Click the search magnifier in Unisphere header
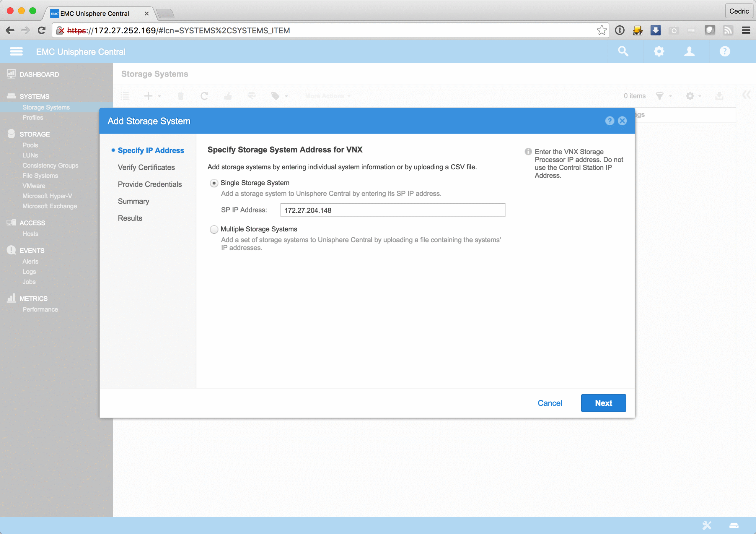Viewport: 756px width, 534px height. point(623,51)
